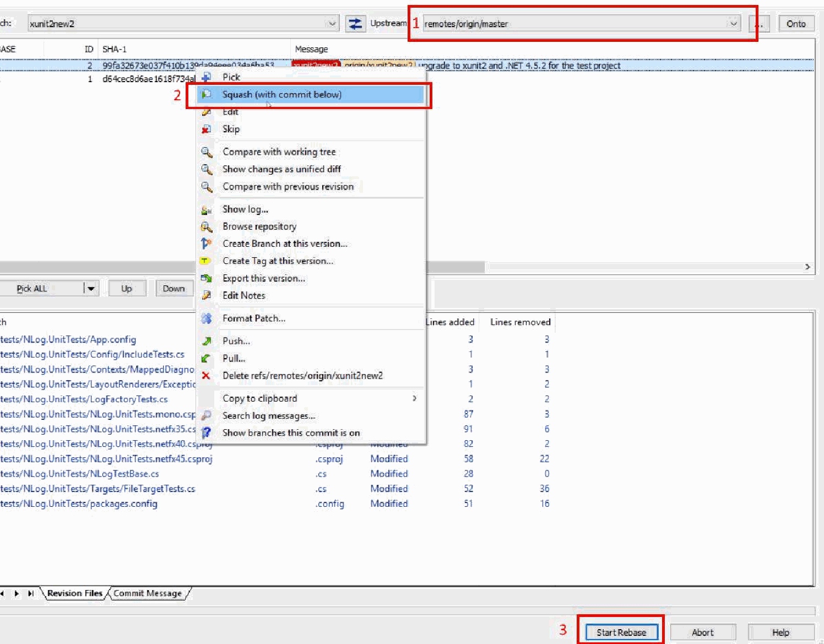
Task: Expand the Copy to clipboard submenu
Action: pos(415,398)
